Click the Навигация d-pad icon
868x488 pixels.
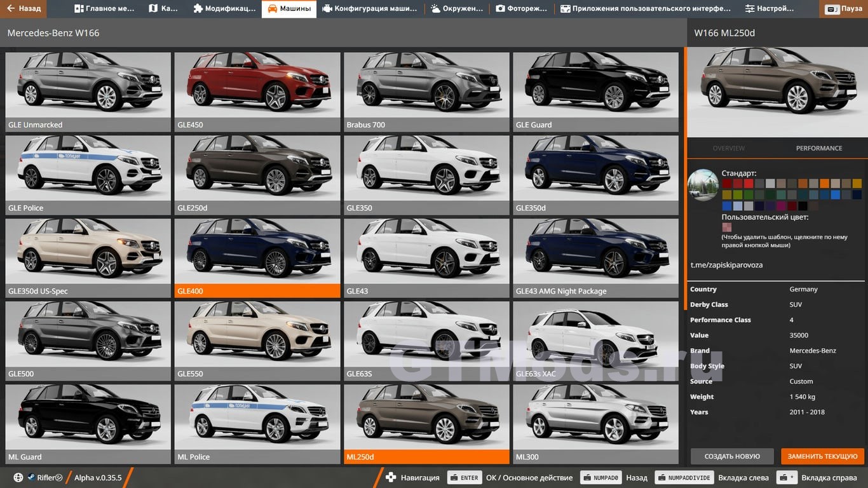[391, 478]
